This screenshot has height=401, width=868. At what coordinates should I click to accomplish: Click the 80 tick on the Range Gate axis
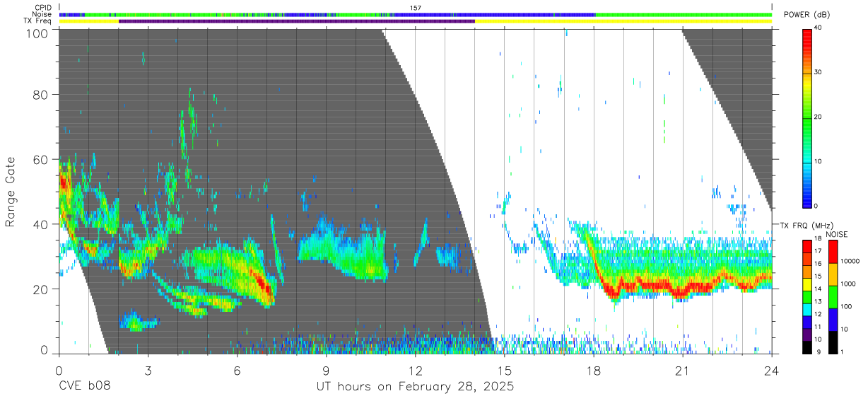coord(41,94)
